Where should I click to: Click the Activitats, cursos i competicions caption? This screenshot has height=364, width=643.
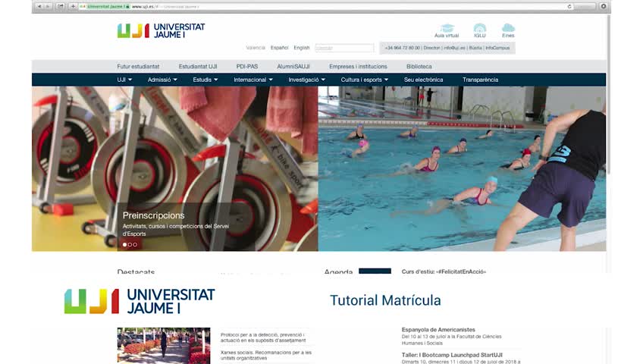point(175,230)
